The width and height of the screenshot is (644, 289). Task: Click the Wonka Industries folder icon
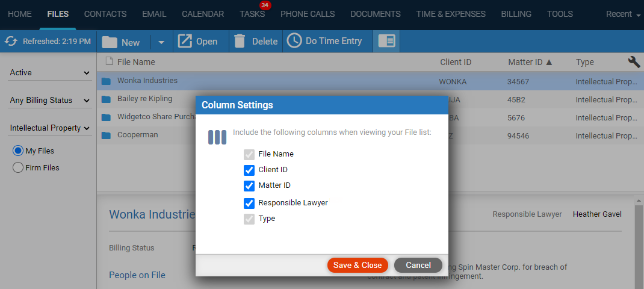tap(106, 81)
